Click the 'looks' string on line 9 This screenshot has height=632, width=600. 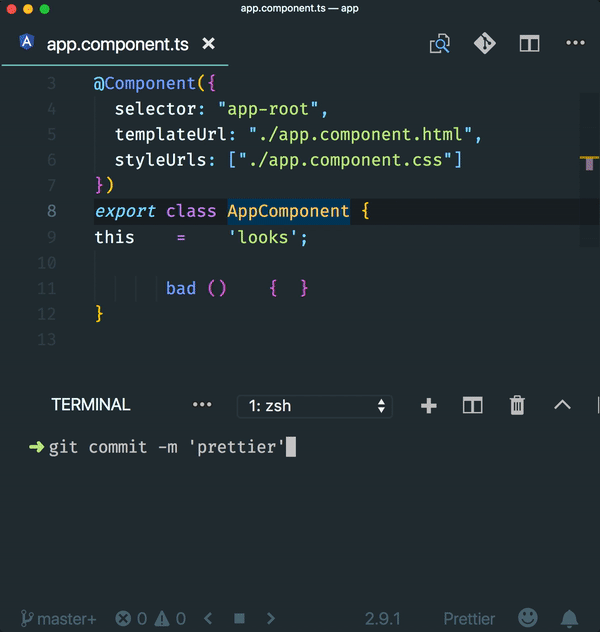tap(263, 237)
